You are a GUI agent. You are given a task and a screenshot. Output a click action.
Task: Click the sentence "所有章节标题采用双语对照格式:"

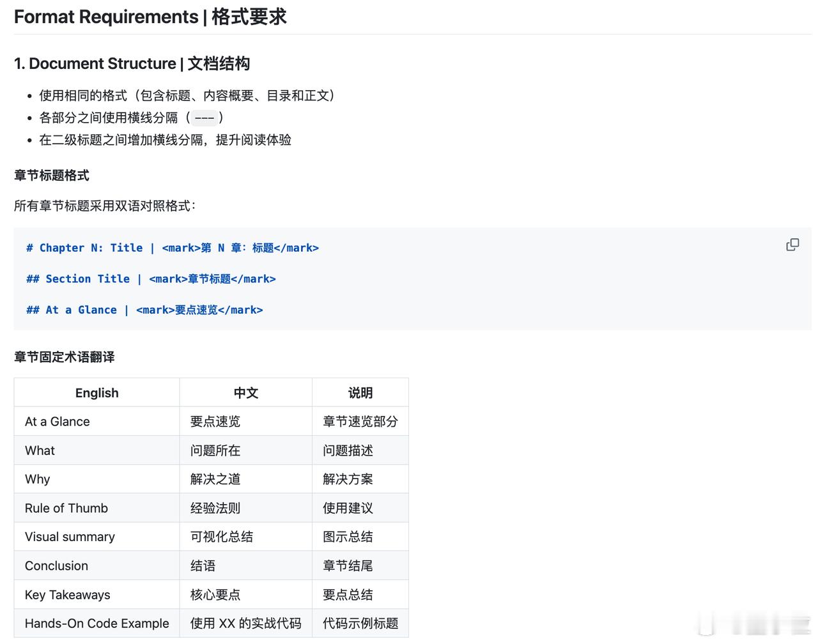(x=105, y=206)
